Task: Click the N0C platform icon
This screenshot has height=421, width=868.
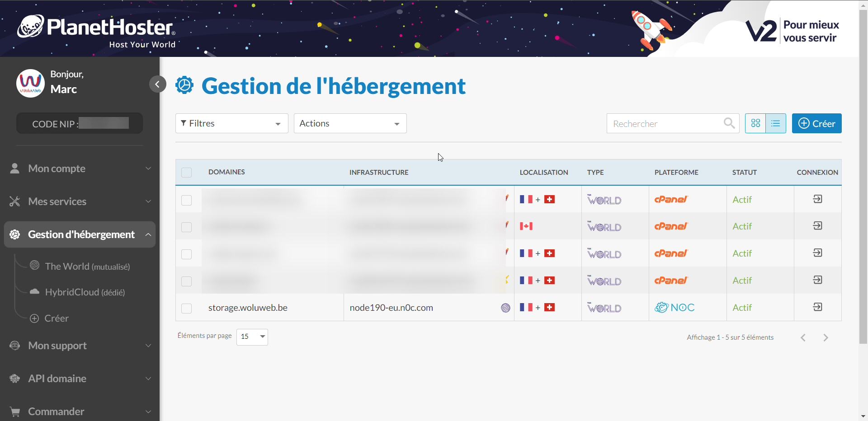Action: coord(675,308)
